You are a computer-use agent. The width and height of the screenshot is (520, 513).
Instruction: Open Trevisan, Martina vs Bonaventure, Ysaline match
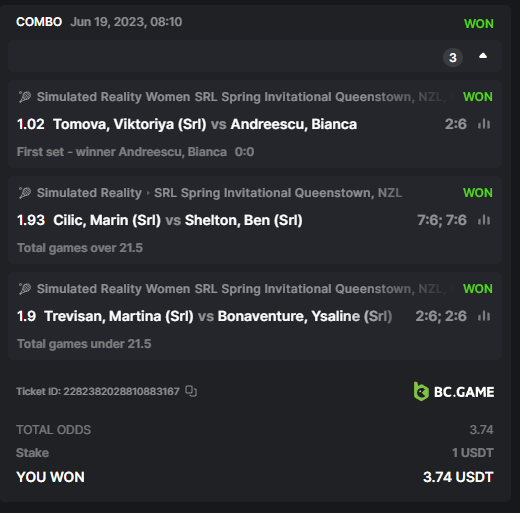pos(218,316)
